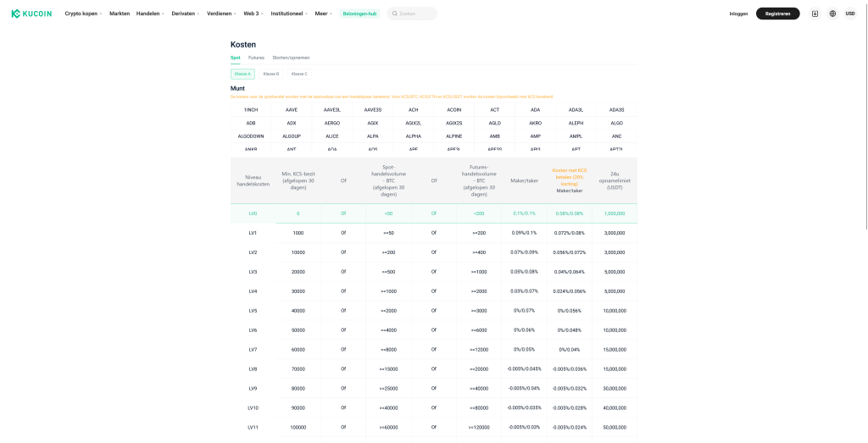Select the ALGOUP coin

292,136
